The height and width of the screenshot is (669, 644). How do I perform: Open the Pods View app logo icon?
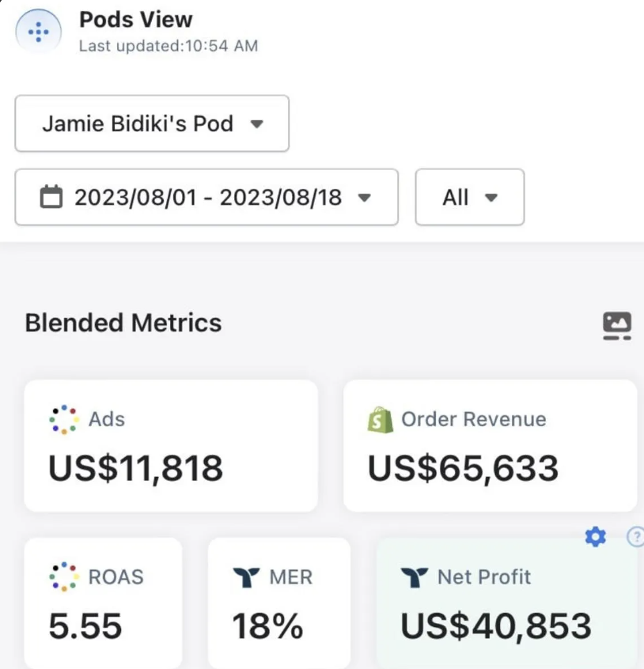[x=37, y=32]
